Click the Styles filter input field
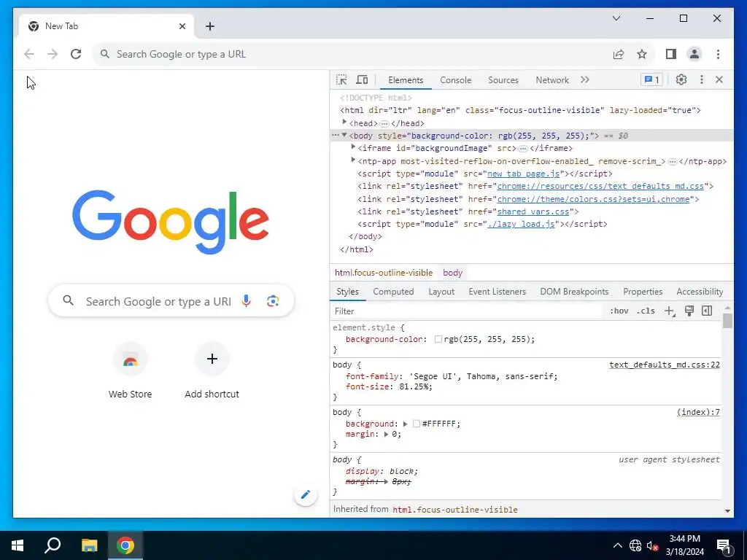This screenshot has height=560, width=747. tap(467, 311)
